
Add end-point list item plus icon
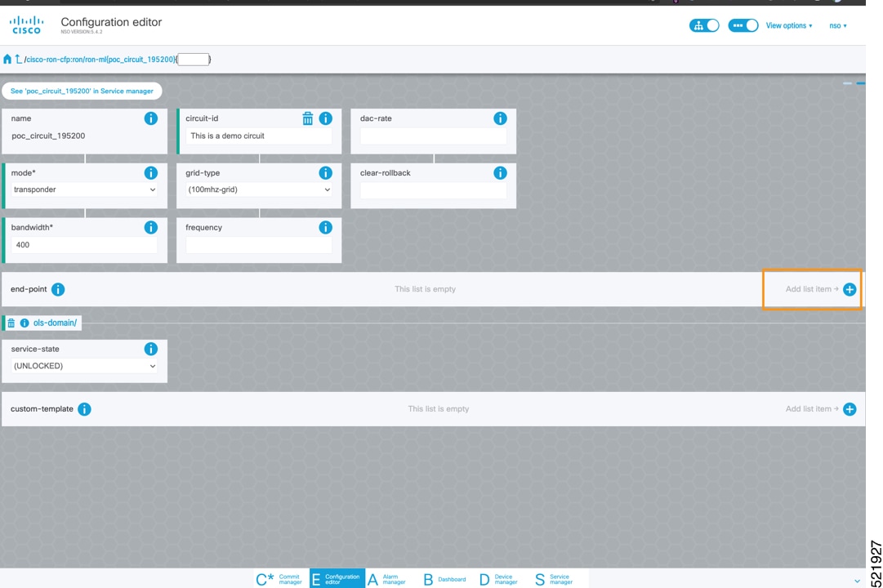point(850,289)
